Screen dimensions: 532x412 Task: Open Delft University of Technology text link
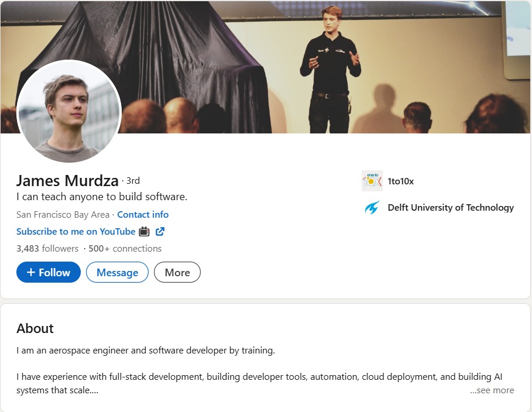point(451,207)
